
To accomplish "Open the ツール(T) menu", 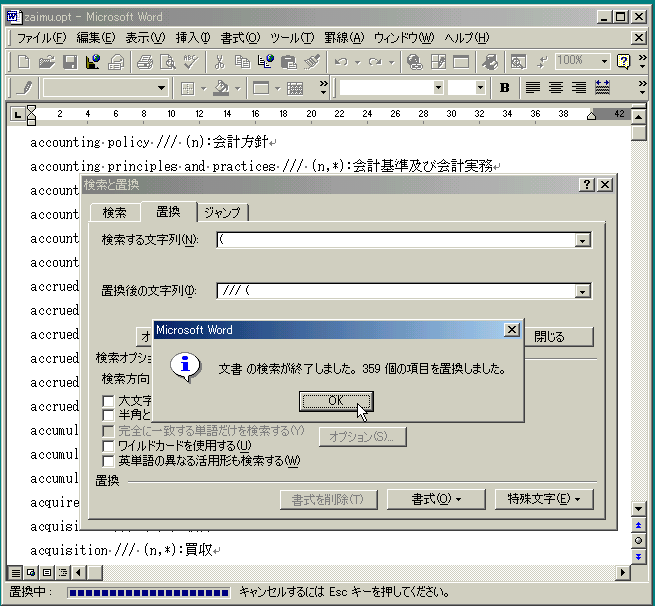I will pos(292,38).
